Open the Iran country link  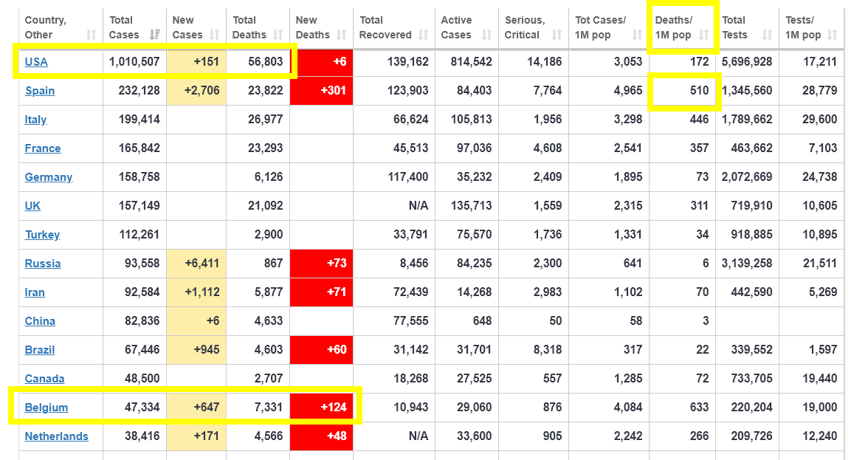[x=34, y=292]
